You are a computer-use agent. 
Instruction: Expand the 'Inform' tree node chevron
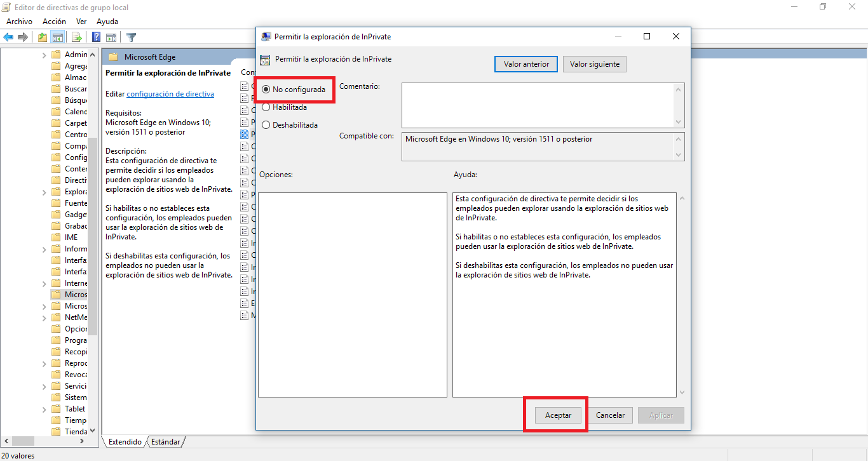click(44, 250)
